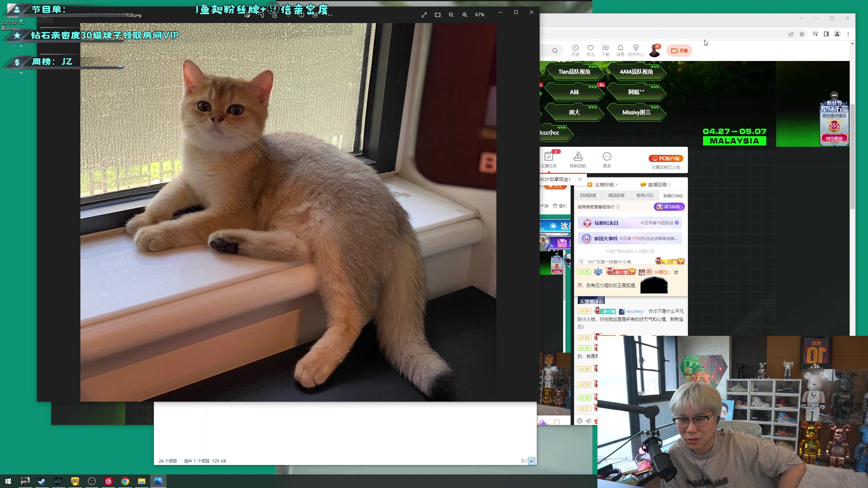Switch File Explorer to large thumbnails view
The image size is (868, 488).
coord(532,461)
